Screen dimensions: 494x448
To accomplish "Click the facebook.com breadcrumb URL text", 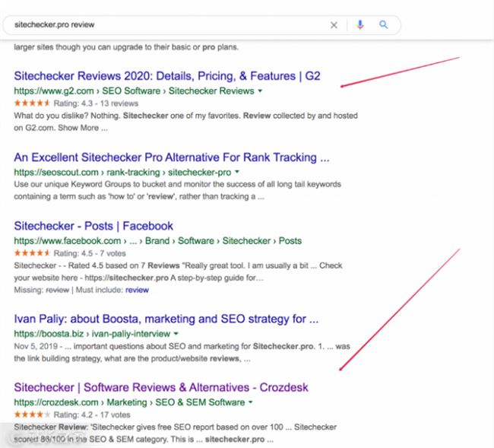I will tap(158, 241).
